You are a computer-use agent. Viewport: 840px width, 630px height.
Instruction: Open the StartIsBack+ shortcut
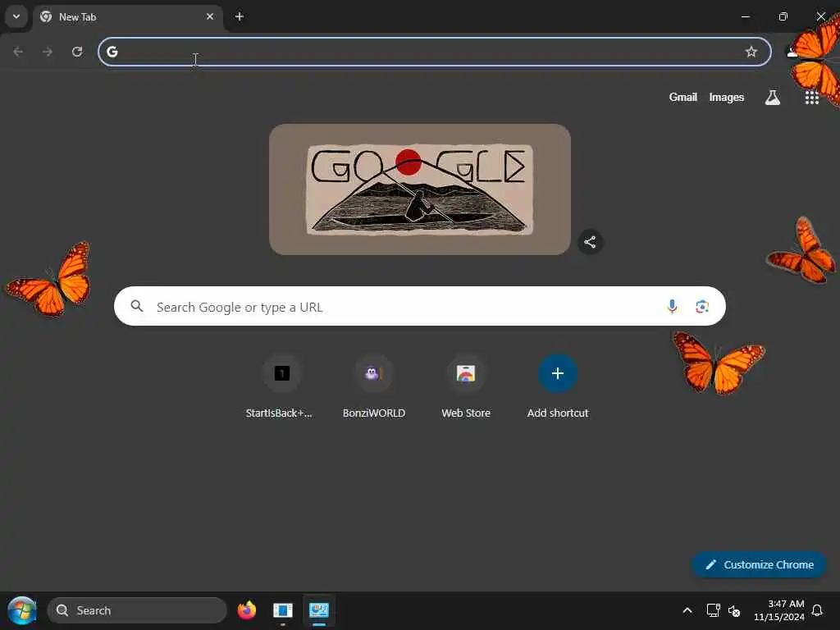(282, 386)
